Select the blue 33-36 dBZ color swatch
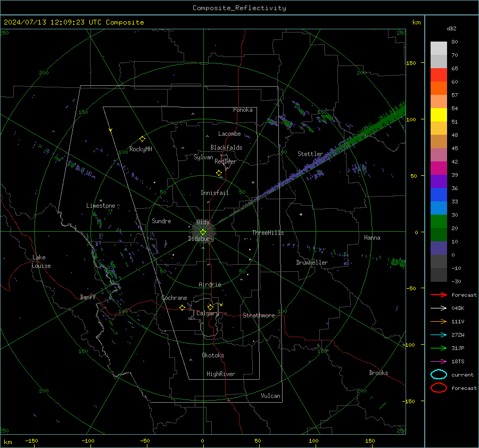 tap(439, 195)
